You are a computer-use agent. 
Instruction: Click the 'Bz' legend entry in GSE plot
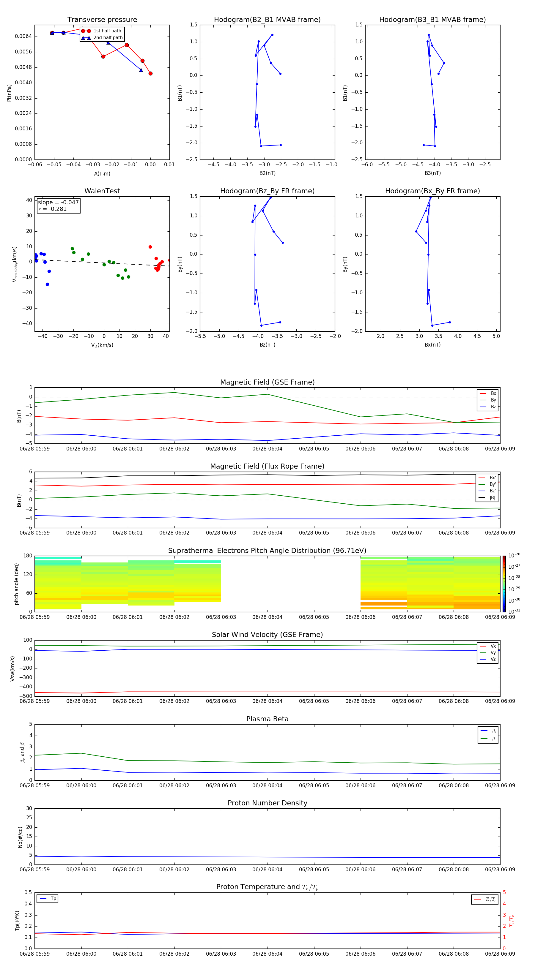coord(488,407)
